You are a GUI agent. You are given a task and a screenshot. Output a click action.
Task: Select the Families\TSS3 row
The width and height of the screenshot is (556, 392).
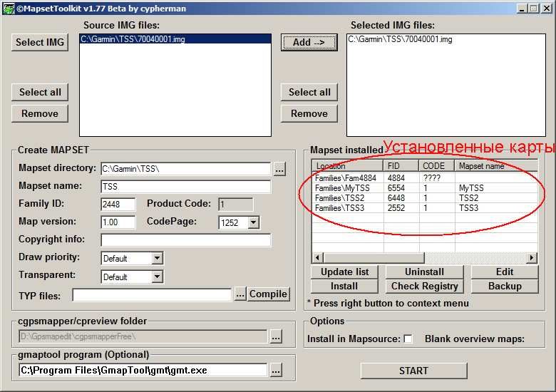425,207
